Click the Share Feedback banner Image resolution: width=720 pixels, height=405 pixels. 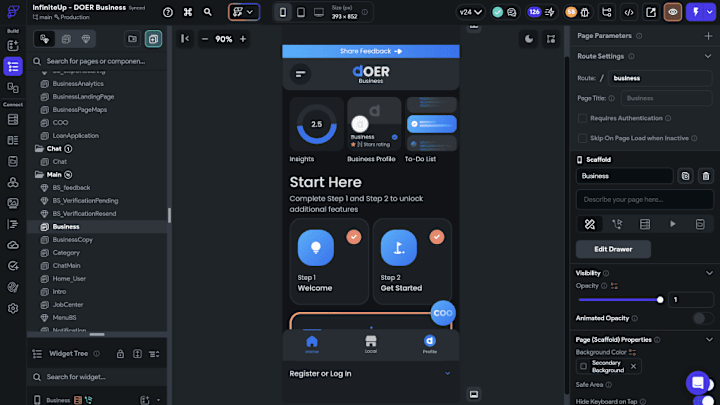[x=371, y=51]
